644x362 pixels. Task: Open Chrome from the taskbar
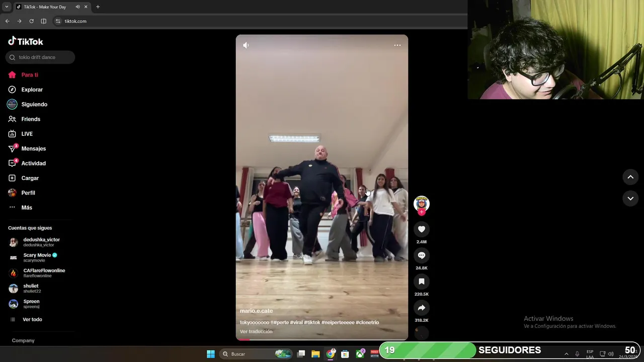coord(331,354)
